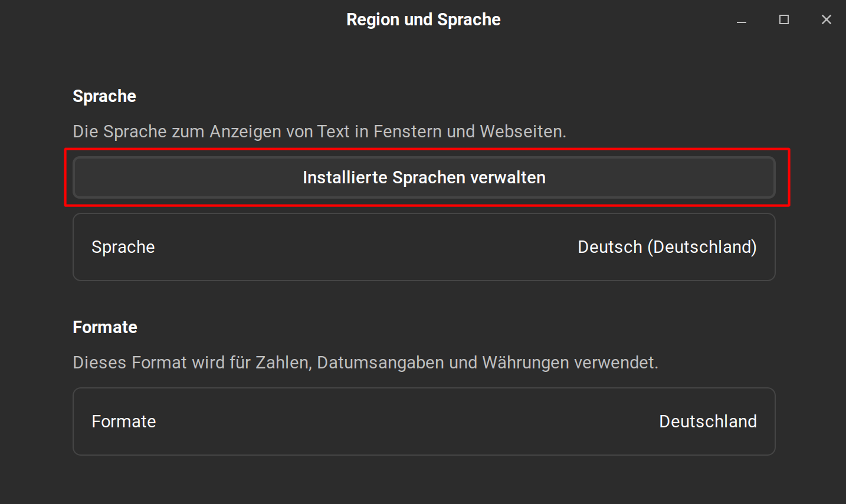This screenshot has height=504, width=846.
Task: Click the empty area below the Formate row
Action: [423, 480]
